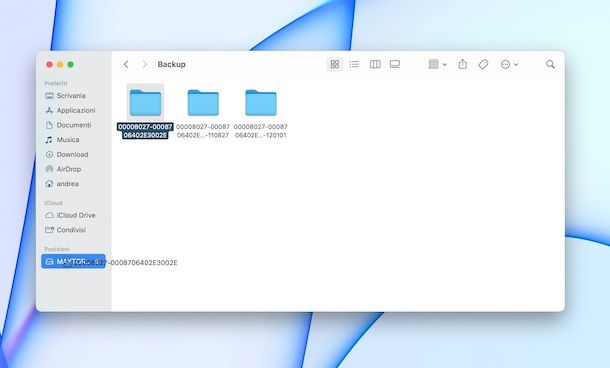Open Condivisi in the sidebar
This screenshot has height=368, width=610.
point(71,230)
